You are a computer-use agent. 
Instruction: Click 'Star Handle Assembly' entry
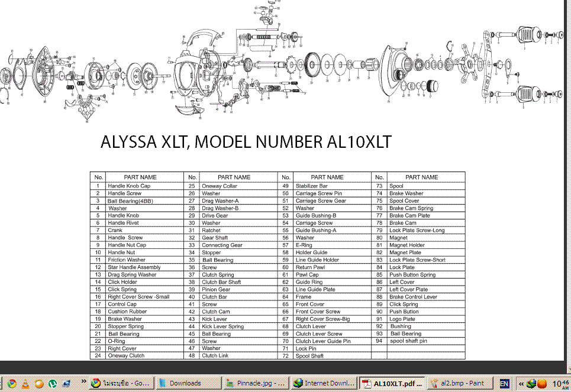[x=134, y=267]
